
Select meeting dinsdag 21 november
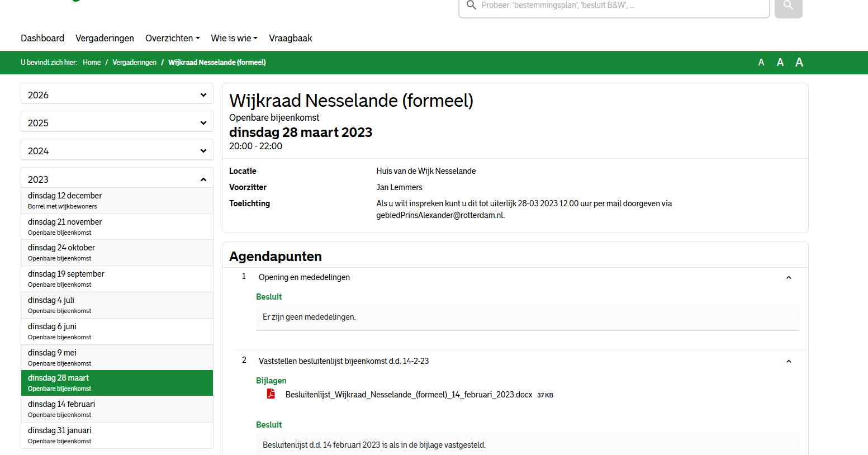[117, 226]
